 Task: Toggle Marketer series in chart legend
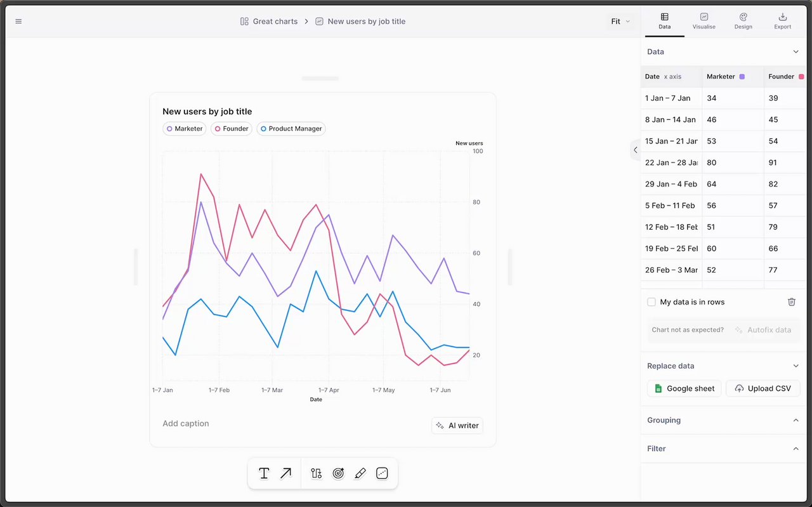pos(185,129)
